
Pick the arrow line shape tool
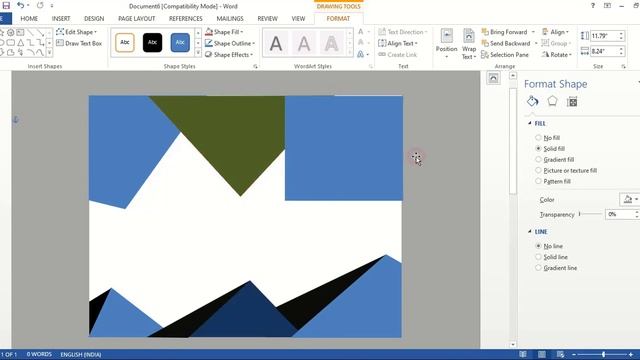[x=40, y=33]
